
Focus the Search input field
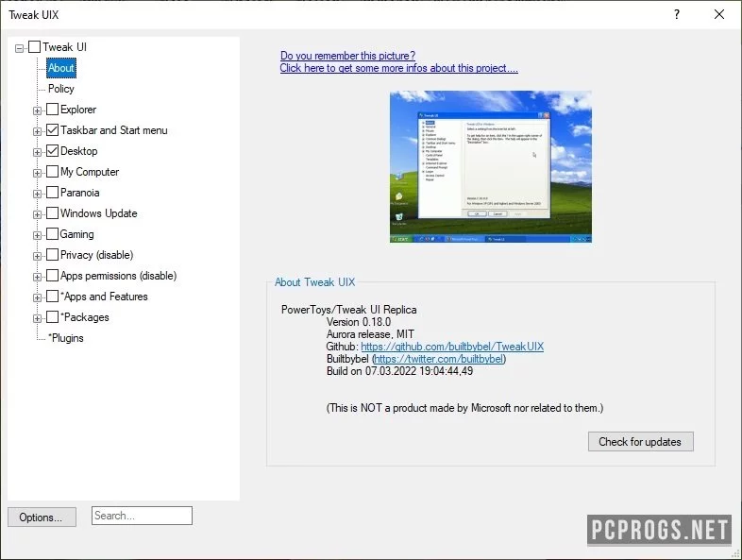(142, 516)
